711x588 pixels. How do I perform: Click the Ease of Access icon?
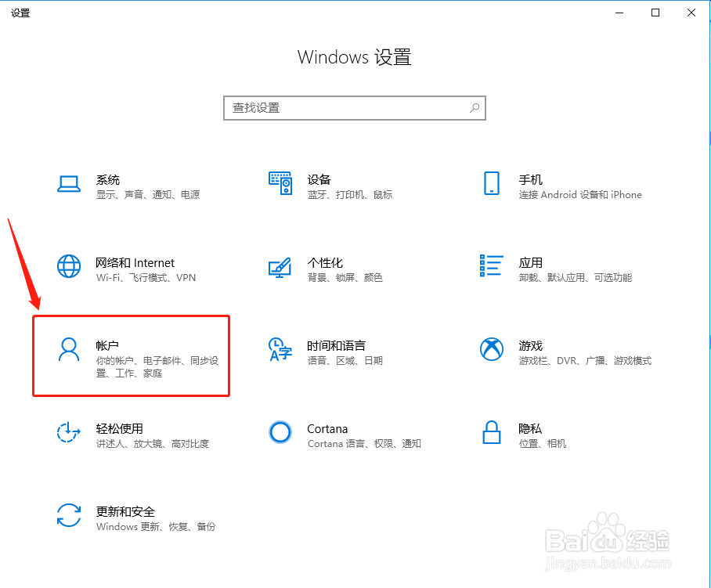point(69,432)
